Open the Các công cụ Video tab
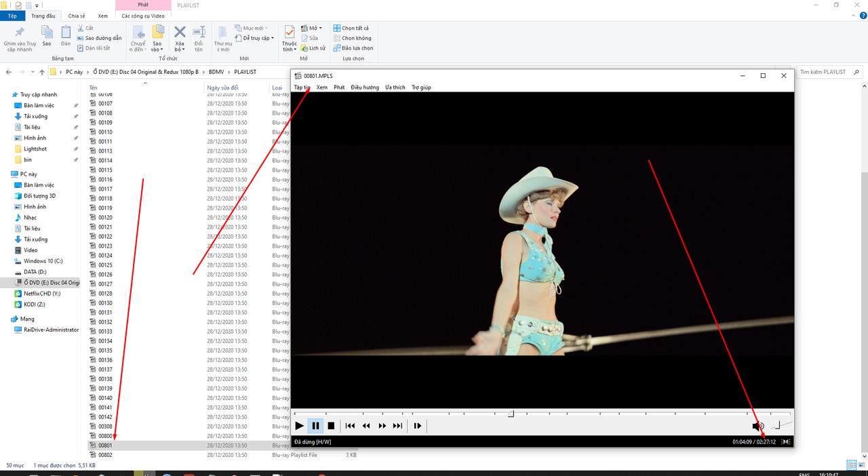 pyautogui.click(x=143, y=16)
